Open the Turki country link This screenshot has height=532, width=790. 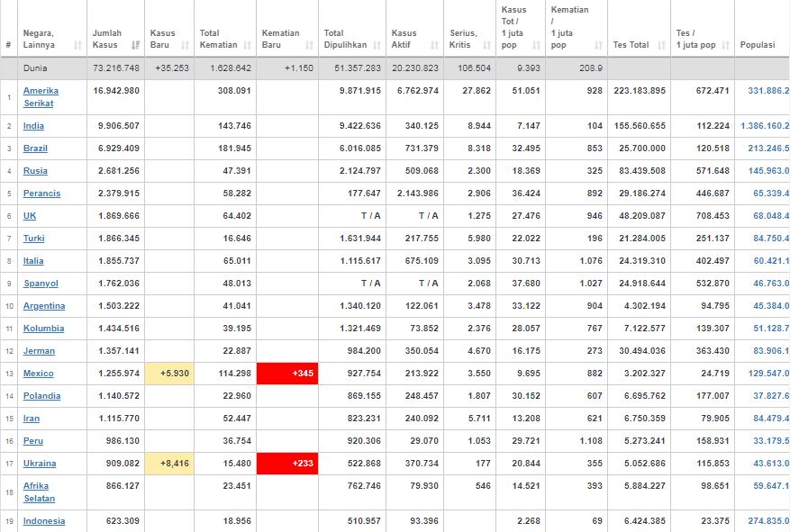33,238
